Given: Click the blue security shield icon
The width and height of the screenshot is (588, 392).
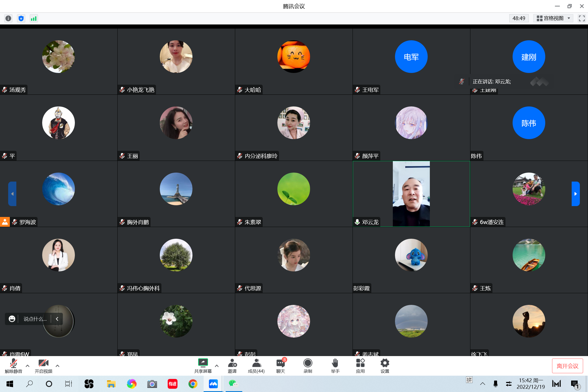Looking at the screenshot, I should point(21,19).
